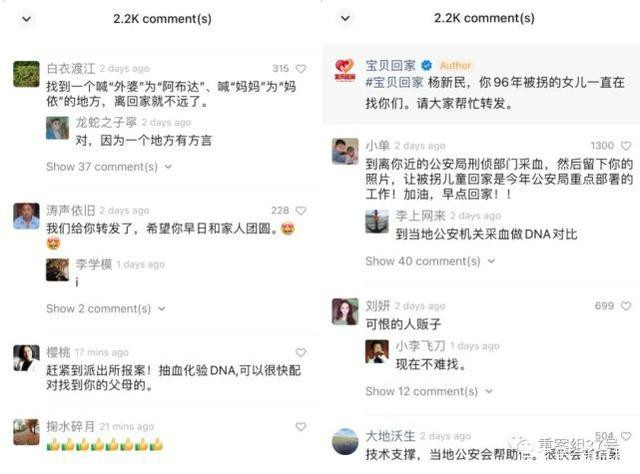
Task: Collapse left comments panel with chevron
Action: click(27, 19)
